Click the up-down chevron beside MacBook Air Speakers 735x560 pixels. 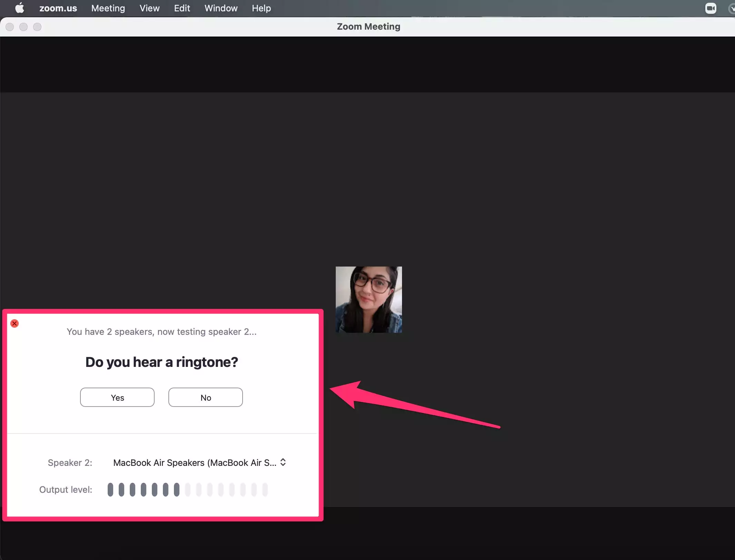pyautogui.click(x=283, y=462)
